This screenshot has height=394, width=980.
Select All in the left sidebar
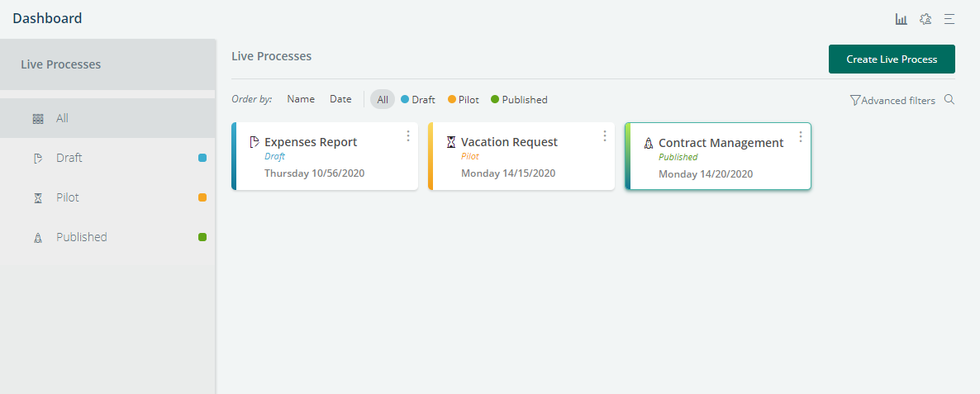point(107,118)
